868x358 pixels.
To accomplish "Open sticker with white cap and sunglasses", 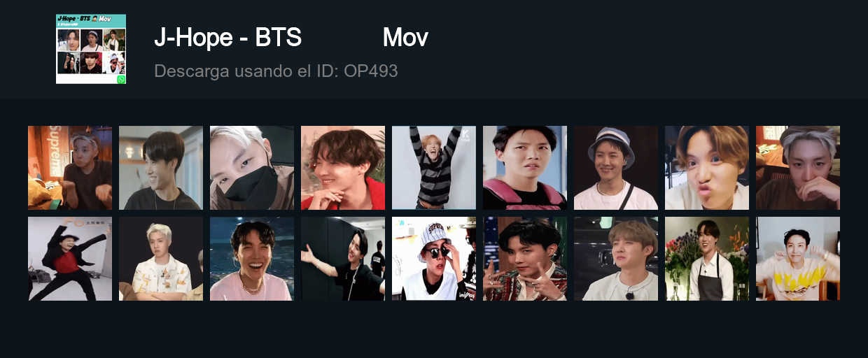I will click(434, 259).
